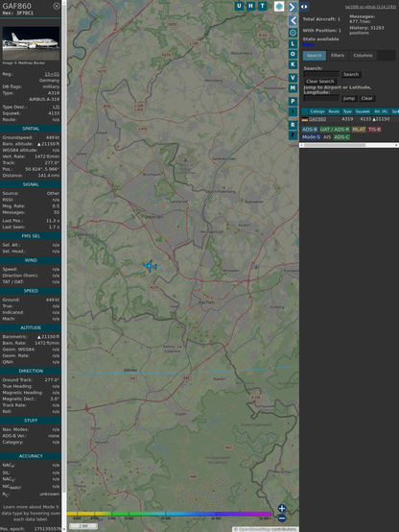Zoom in with the plus icon
The image size is (399, 532).
pos(282,508)
